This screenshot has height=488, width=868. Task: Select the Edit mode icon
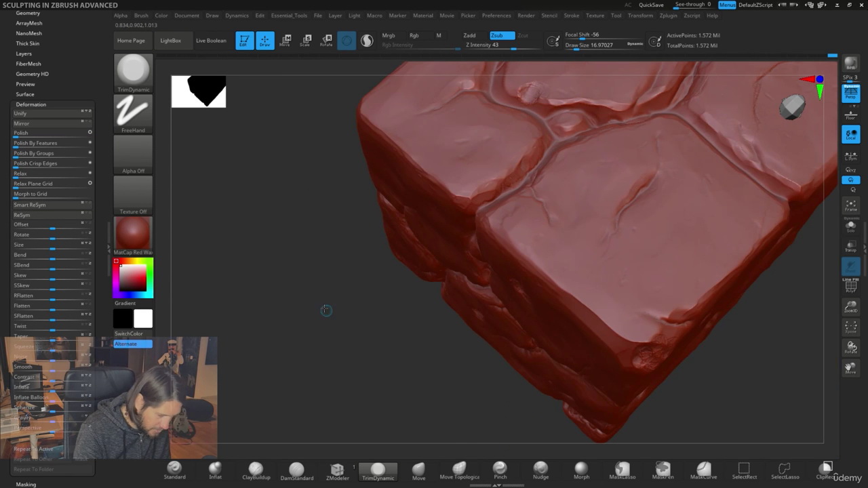coord(245,41)
